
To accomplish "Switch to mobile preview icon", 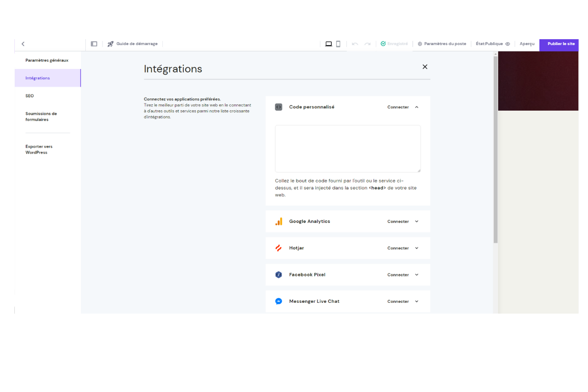I will click(x=338, y=44).
